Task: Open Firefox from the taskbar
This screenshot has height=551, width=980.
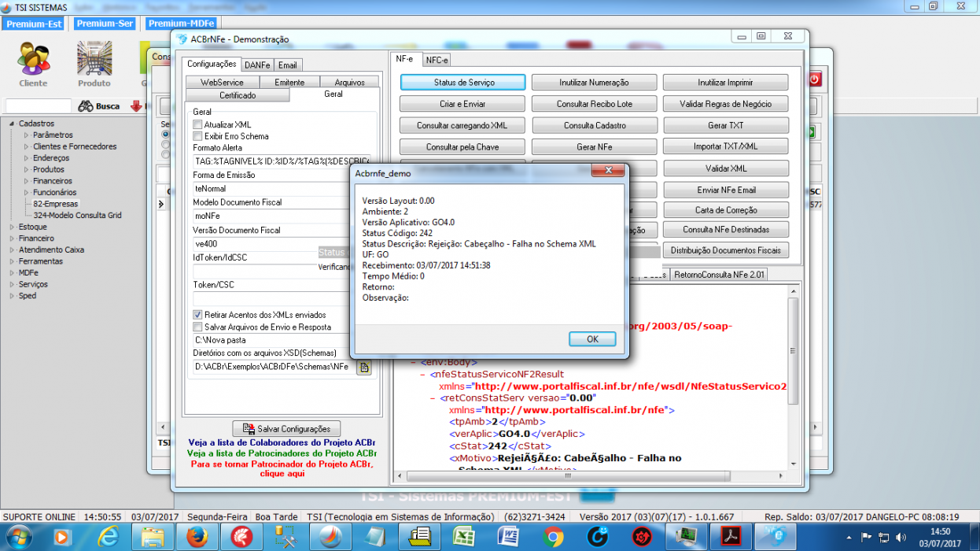Action: click(x=197, y=538)
